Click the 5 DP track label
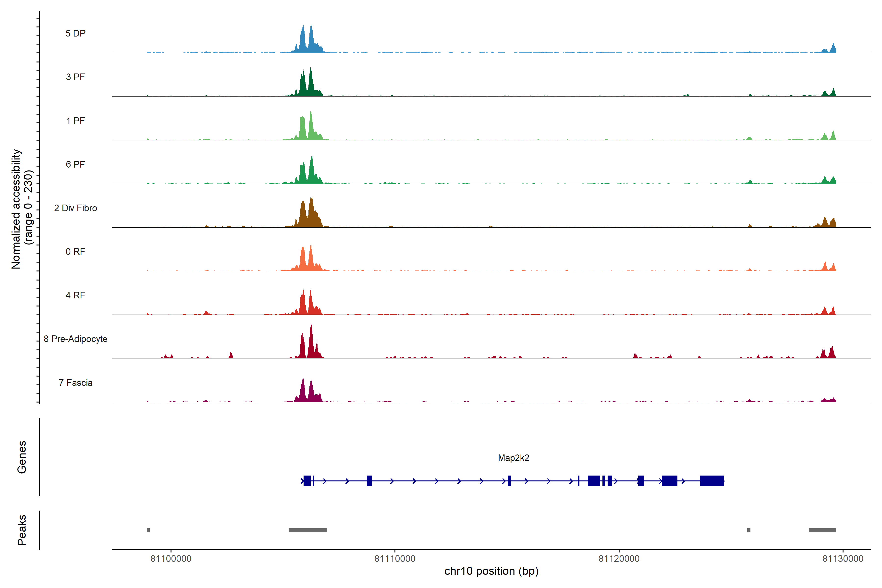 [75, 33]
